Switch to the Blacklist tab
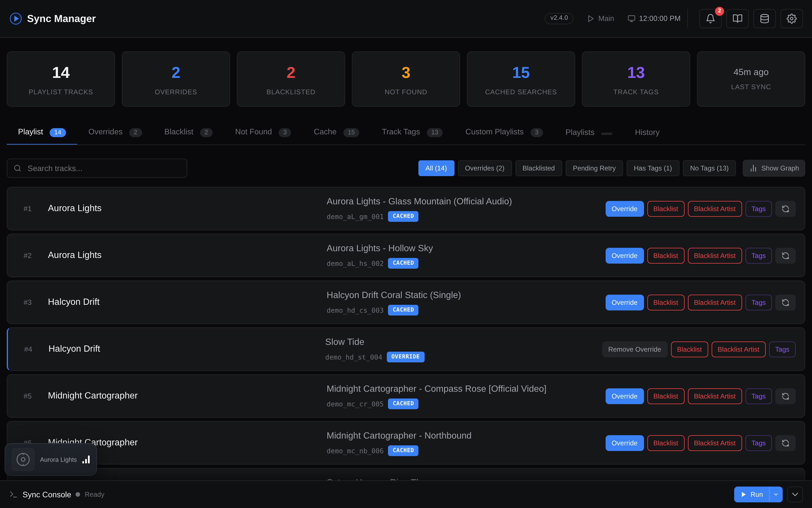This screenshot has height=508, width=812. 188,132
